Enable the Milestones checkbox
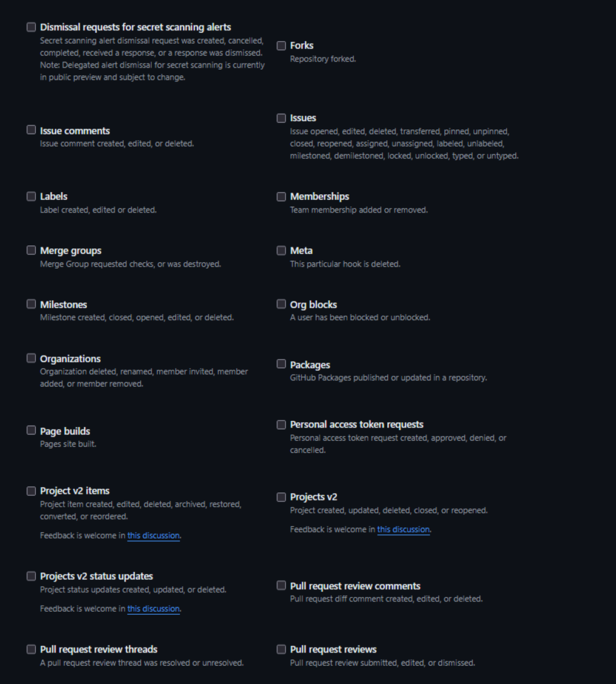Screen dimensions: 616x684 (31, 304)
